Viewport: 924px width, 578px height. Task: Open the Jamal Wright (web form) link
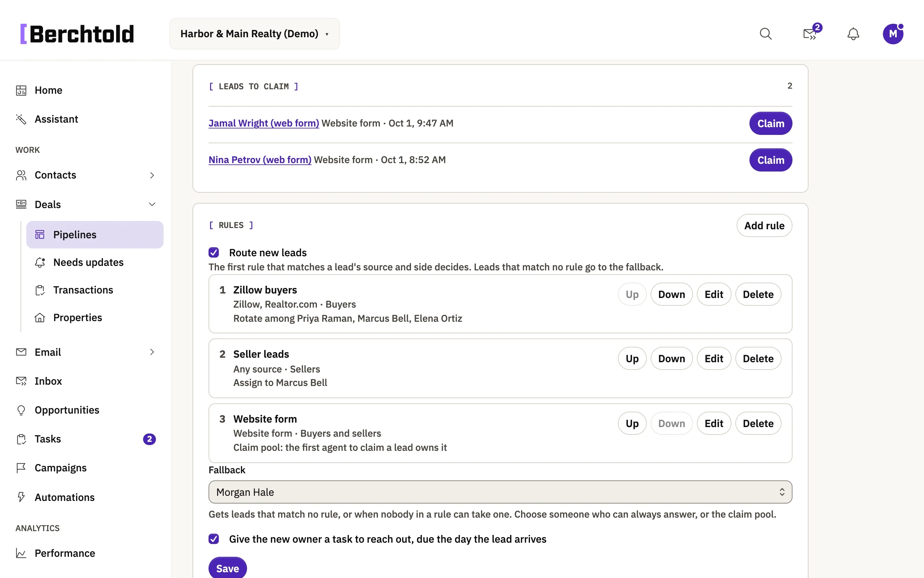point(264,123)
